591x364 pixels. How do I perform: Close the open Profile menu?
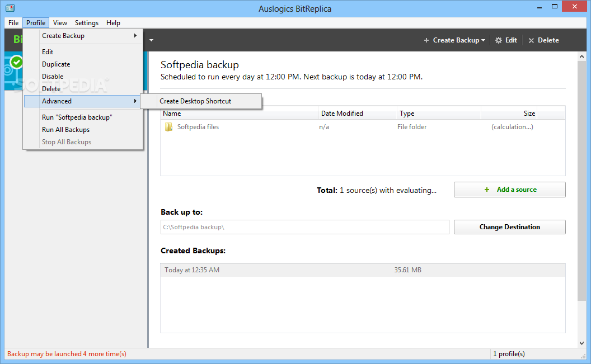pyautogui.click(x=36, y=22)
